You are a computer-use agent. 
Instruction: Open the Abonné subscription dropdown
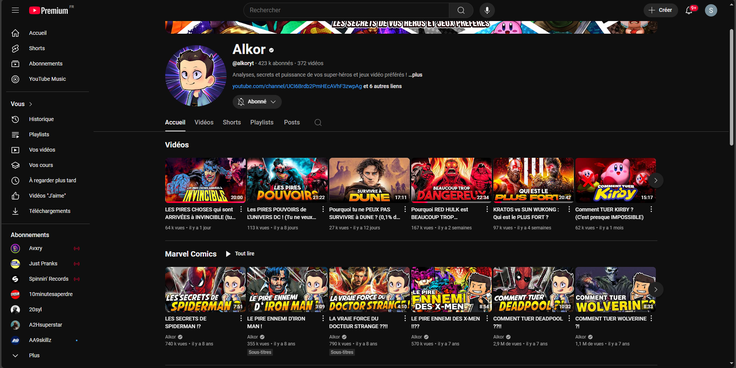tap(257, 102)
